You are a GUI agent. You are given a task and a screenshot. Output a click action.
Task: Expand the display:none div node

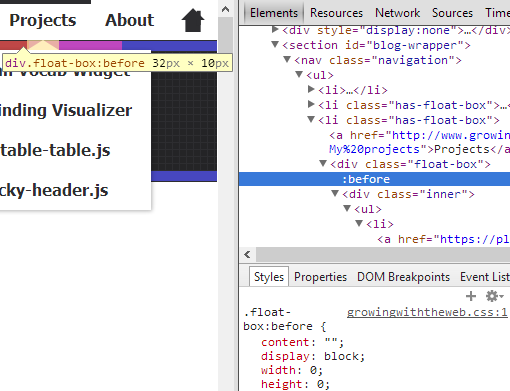click(x=275, y=30)
